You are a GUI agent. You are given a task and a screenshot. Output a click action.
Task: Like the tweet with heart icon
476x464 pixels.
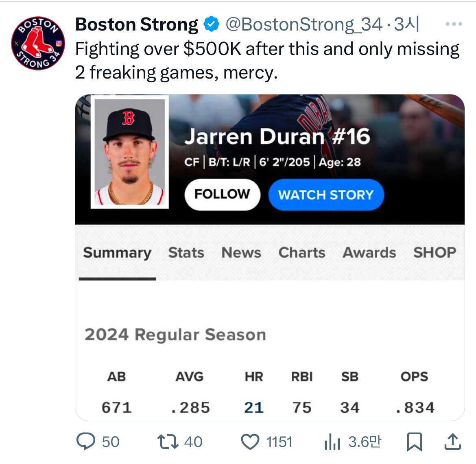250,442
